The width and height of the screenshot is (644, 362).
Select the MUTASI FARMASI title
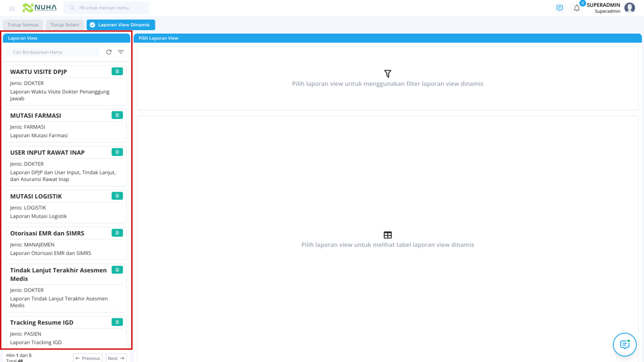click(36, 116)
